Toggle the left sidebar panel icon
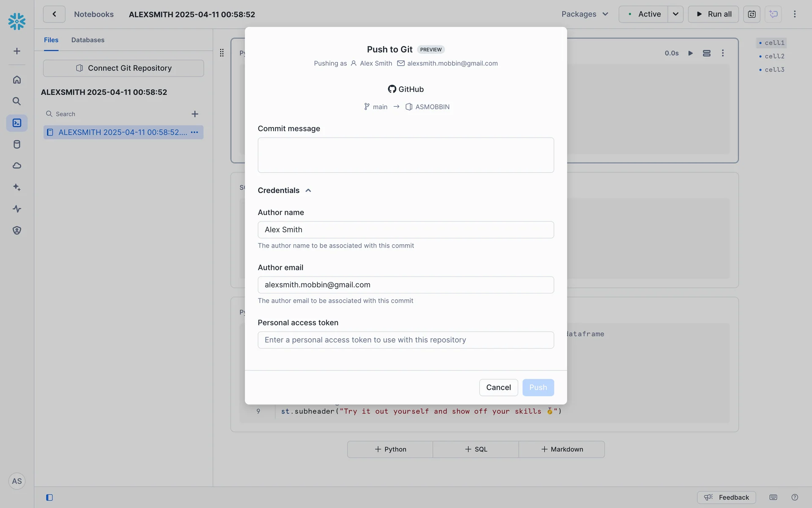Viewport: 812px width, 508px height. [49, 497]
